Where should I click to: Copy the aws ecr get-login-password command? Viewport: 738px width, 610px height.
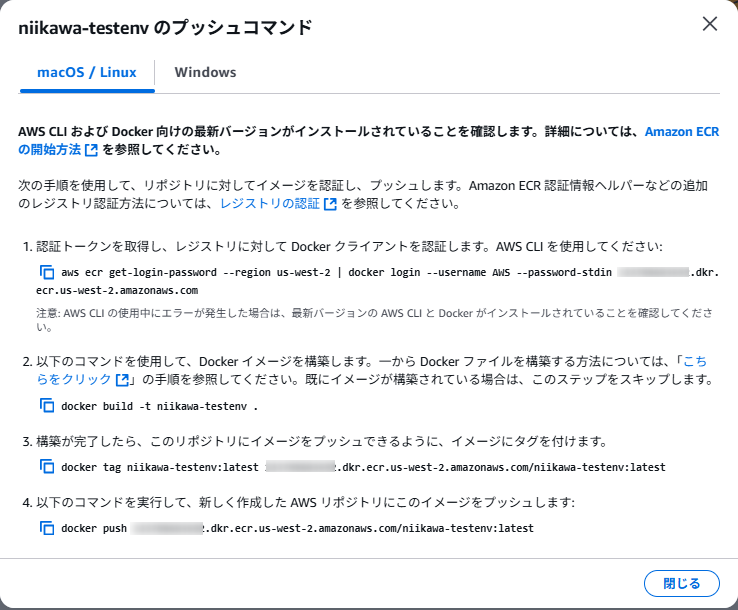[47, 272]
